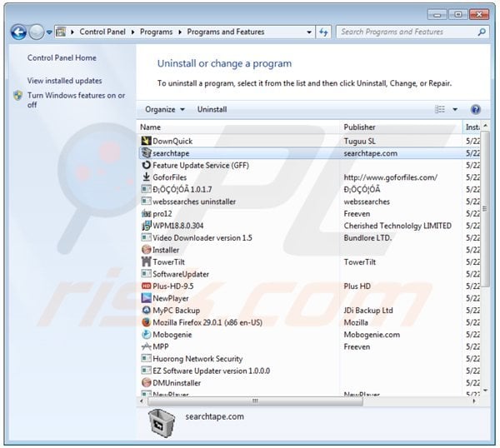The width and height of the screenshot is (500, 448).
Task: Click the DownQuick program icon
Action: 146,141
